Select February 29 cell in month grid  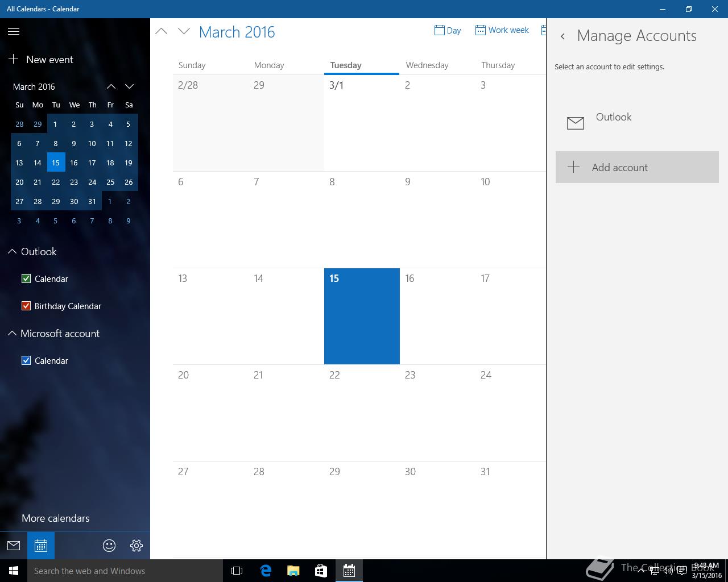click(x=286, y=123)
